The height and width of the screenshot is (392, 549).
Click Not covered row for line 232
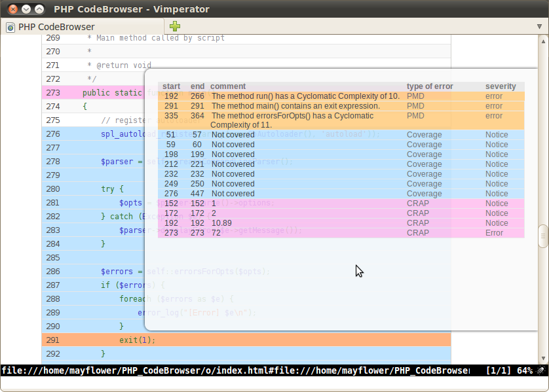(341, 174)
